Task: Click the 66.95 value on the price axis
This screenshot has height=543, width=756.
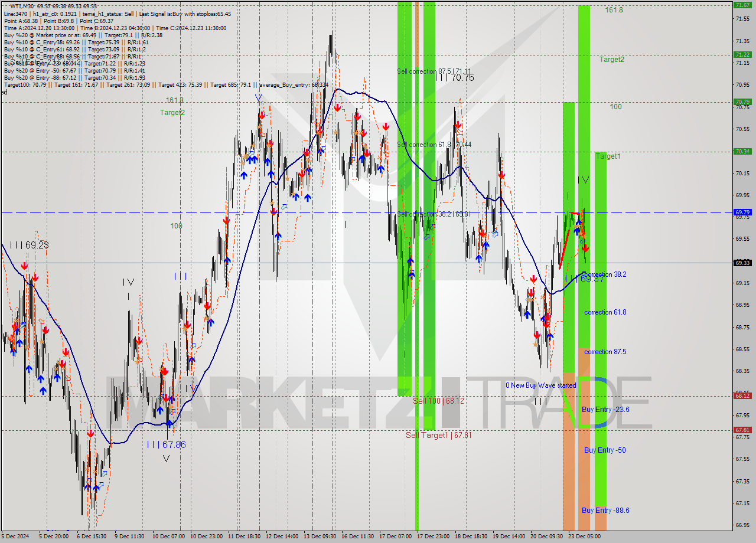Action: (x=743, y=525)
